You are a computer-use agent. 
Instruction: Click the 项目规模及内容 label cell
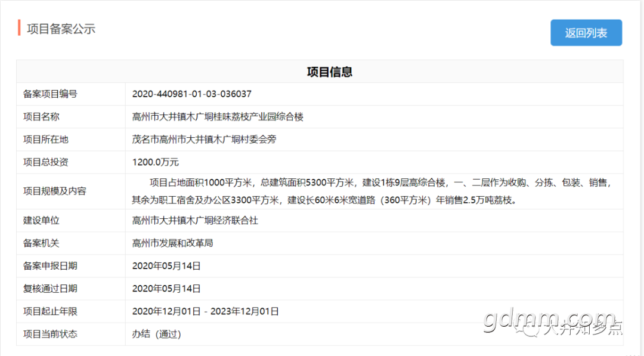tap(70, 191)
